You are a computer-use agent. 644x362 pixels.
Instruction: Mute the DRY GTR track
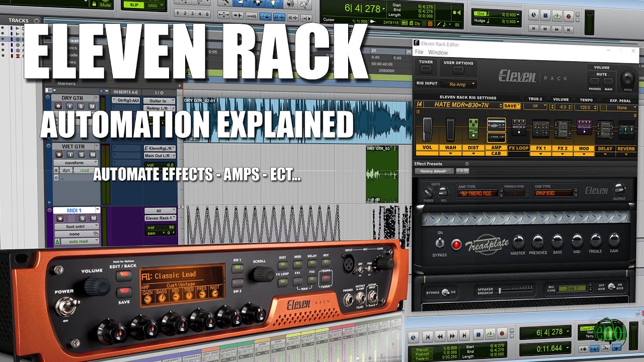pos(92,107)
